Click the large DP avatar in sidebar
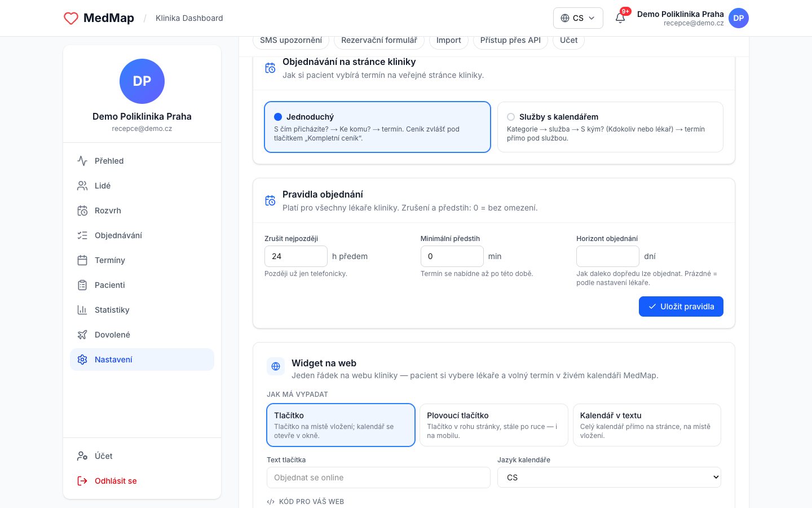812x508 pixels. [142, 81]
